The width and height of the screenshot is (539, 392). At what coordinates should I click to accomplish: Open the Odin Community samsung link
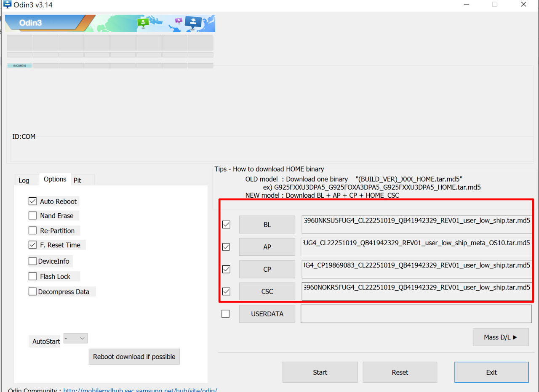[140, 390]
